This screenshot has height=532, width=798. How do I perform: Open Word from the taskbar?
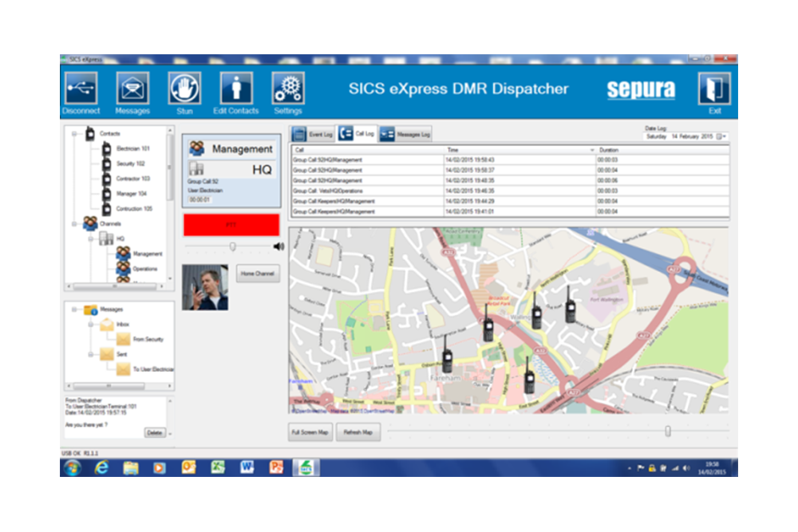click(x=247, y=467)
